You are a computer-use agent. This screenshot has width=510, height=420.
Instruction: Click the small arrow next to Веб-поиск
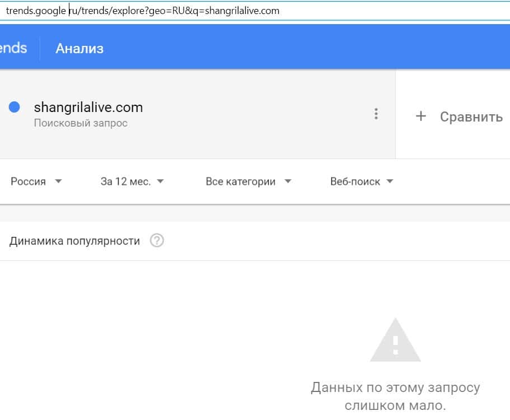click(x=390, y=181)
